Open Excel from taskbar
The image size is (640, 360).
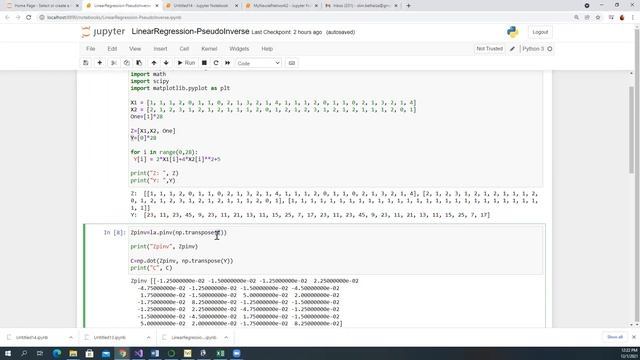[x=220, y=353]
